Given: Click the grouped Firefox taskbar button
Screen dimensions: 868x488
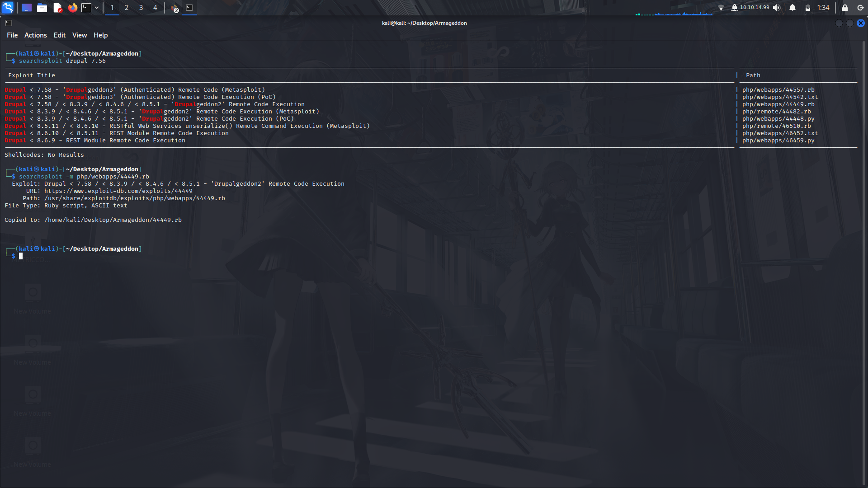Looking at the screenshot, I should coord(175,8).
